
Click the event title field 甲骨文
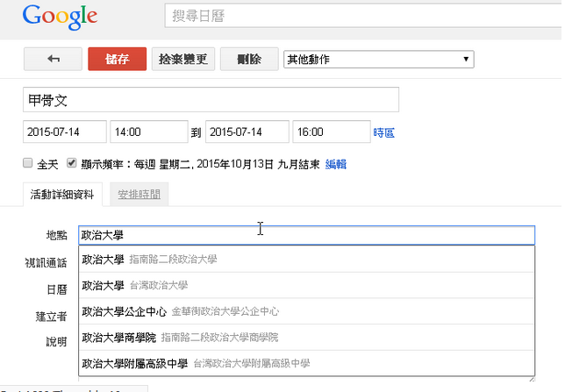pyautogui.click(x=211, y=100)
